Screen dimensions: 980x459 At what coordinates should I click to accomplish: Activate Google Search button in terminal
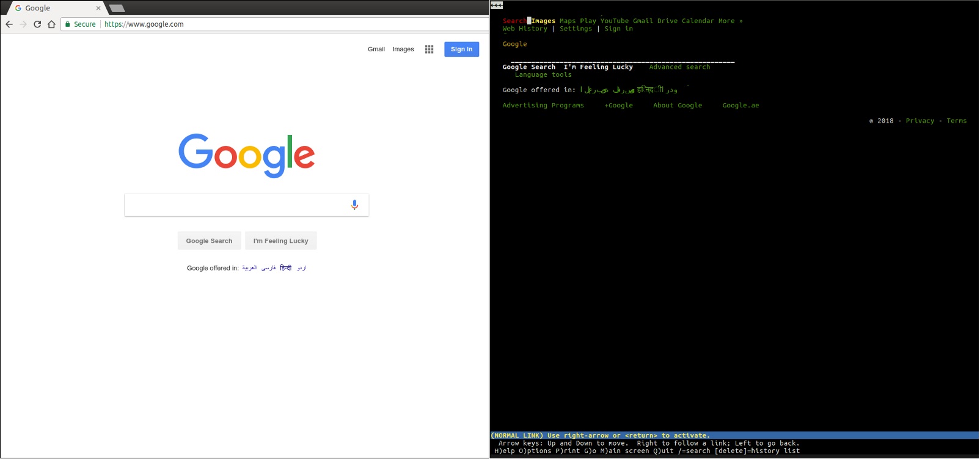tap(529, 67)
